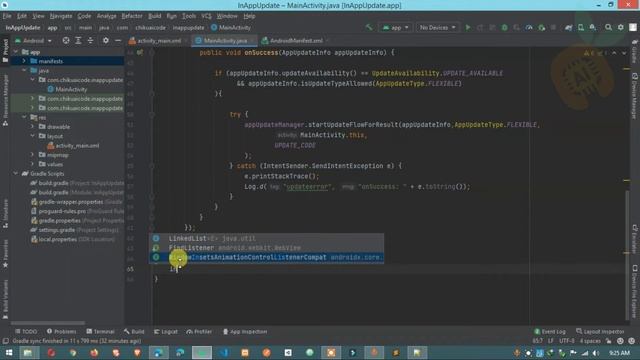
Task: Click Select Opened File target icon
Action: click(66, 40)
